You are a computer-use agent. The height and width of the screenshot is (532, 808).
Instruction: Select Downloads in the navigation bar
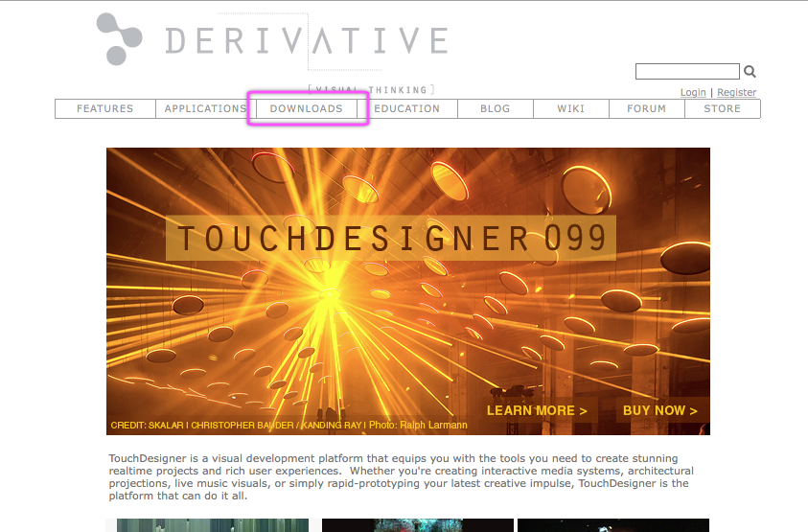(306, 109)
